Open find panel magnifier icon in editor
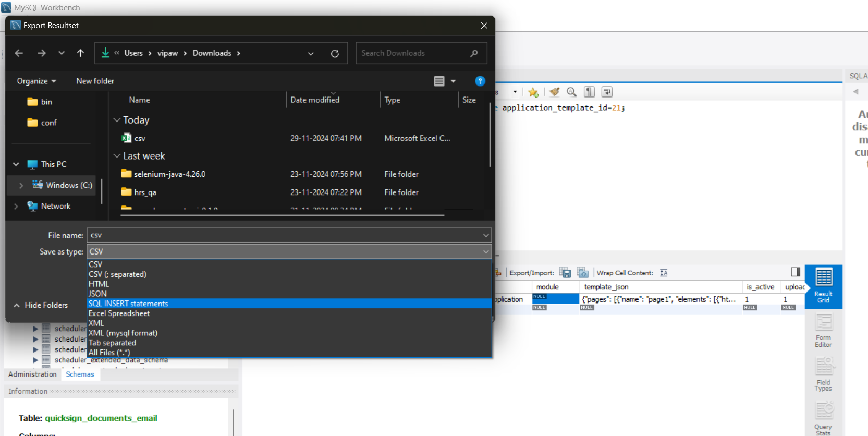Image resolution: width=868 pixels, height=436 pixels. [x=571, y=92]
